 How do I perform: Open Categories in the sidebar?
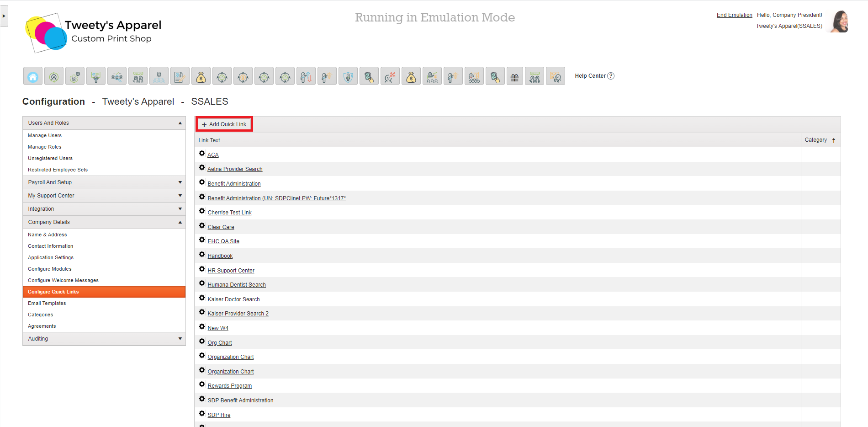[x=40, y=315]
